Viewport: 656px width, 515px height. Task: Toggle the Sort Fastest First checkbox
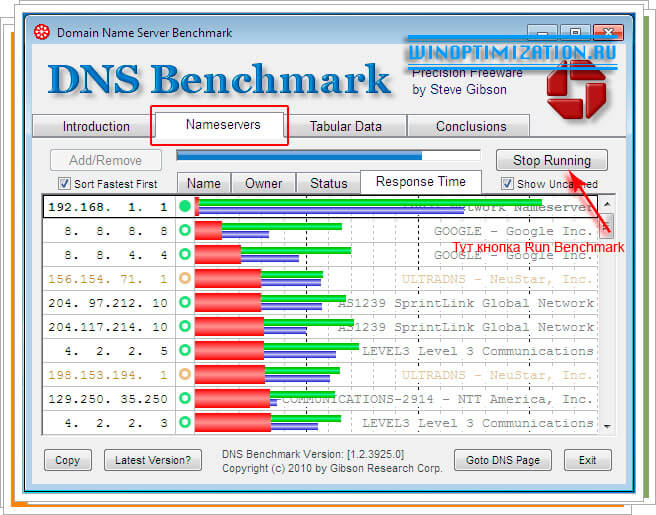click(x=65, y=184)
